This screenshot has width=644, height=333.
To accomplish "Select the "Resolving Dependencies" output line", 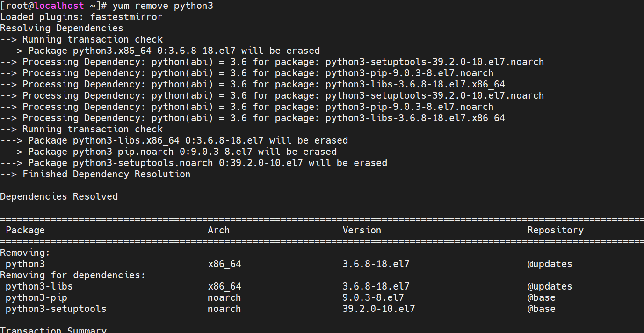I will (x=62, y=29).
